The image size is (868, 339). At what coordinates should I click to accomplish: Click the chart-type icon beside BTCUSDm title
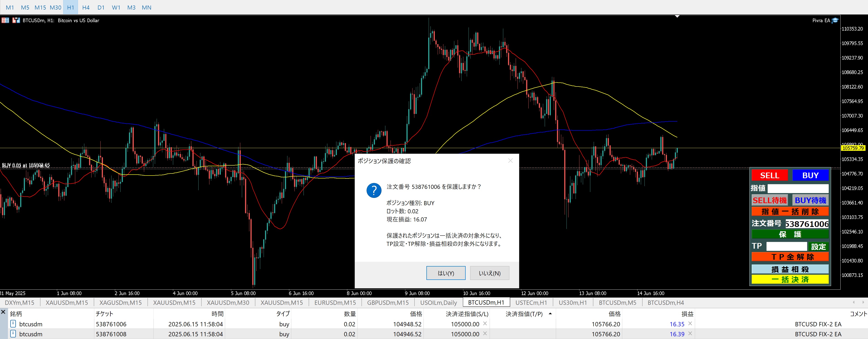coord(16,21)
